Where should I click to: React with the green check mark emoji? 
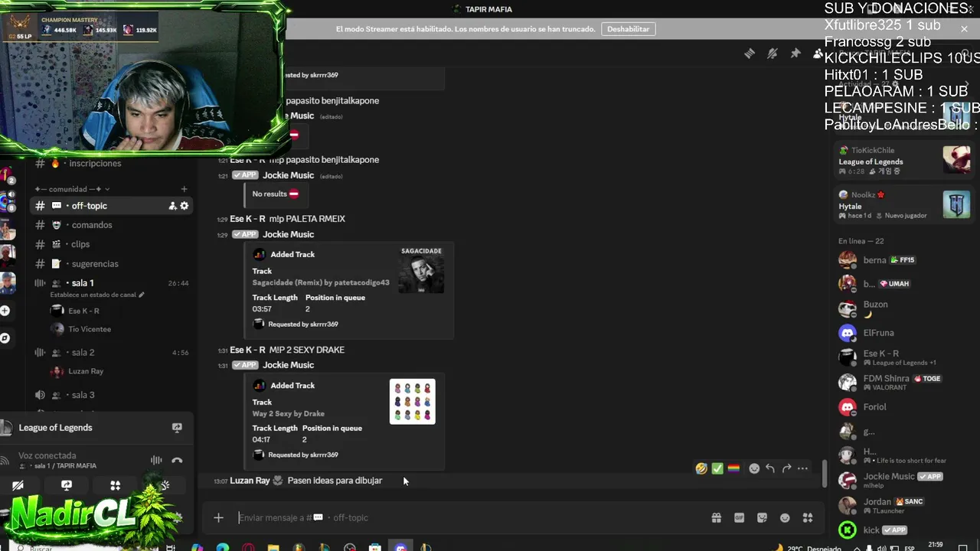point(717,468)
